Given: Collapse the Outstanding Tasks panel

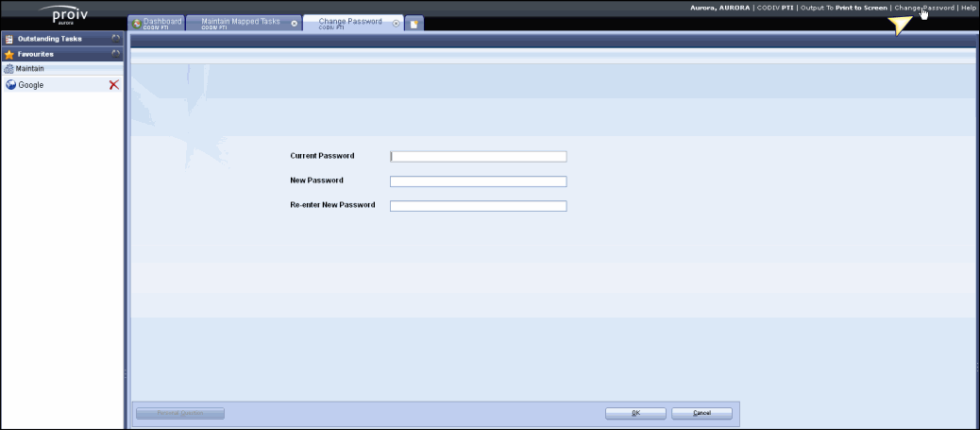Looking at the screenshot, I should pyautogui.click(x=115, y=40).
